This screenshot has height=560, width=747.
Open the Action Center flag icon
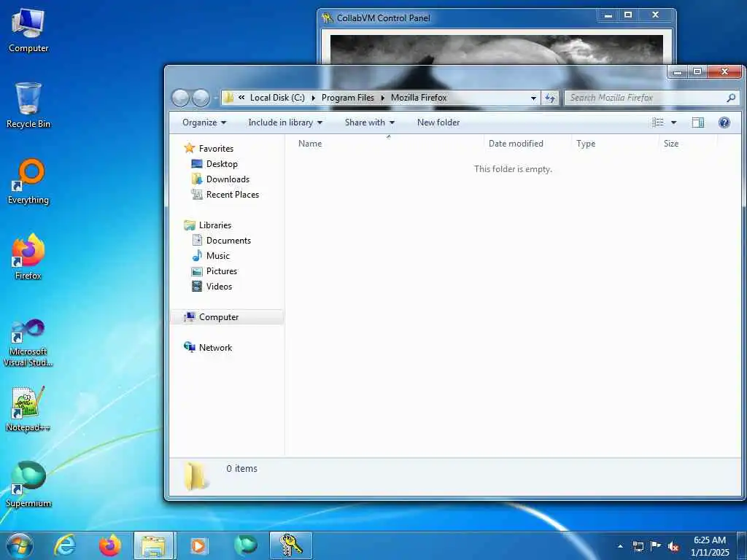656,546
